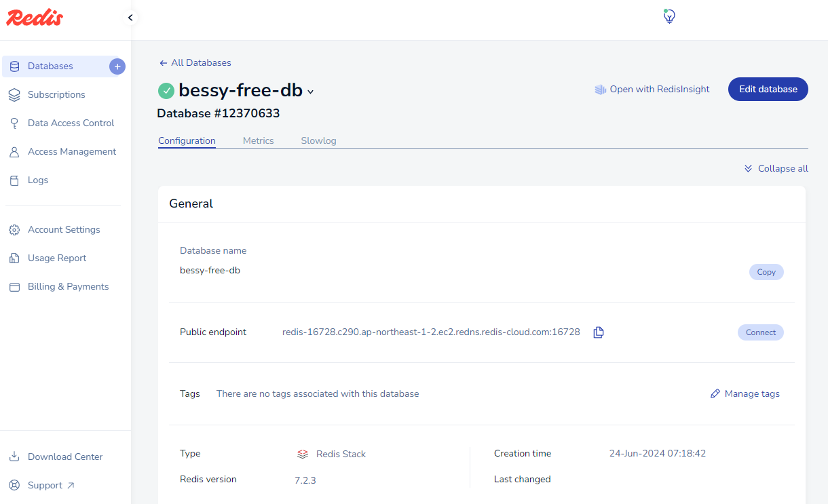Image resolution: width=828 pixels, height=504 pixels.
Task: Click the green active status checkmark
Action: point(166,90)
